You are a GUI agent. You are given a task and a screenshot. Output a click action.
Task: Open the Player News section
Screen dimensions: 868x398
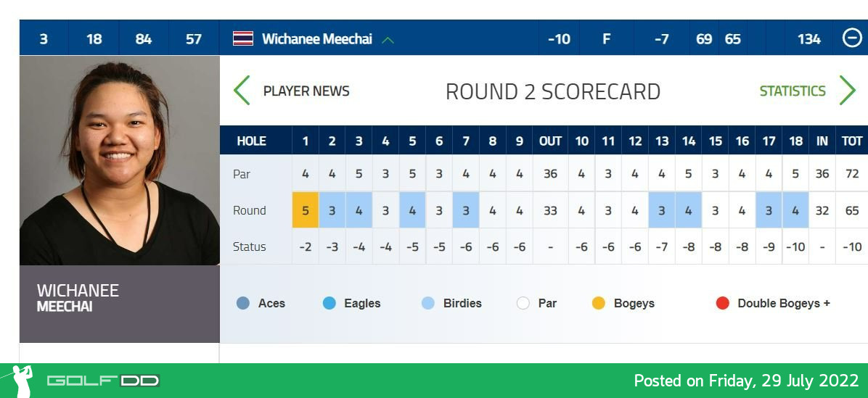click(x=306, y=91)
